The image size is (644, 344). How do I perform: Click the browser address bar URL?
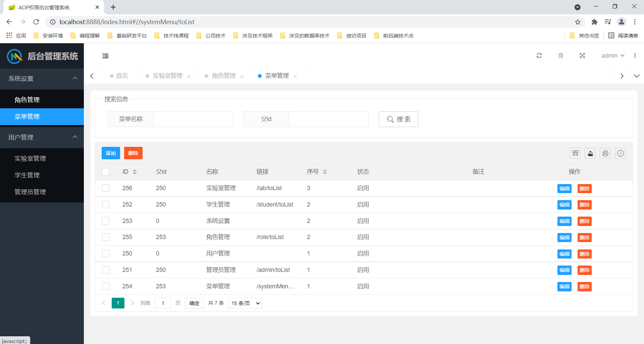coord(127,22)
